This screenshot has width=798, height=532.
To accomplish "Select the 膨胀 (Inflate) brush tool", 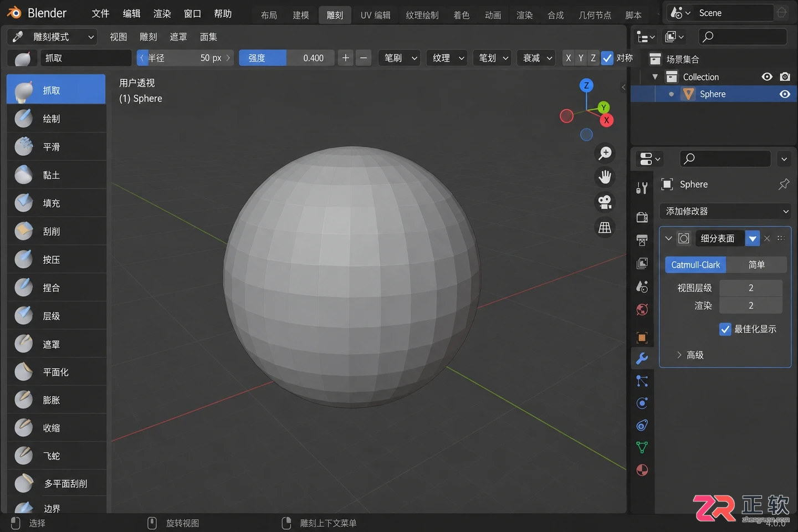I will 56,400.
